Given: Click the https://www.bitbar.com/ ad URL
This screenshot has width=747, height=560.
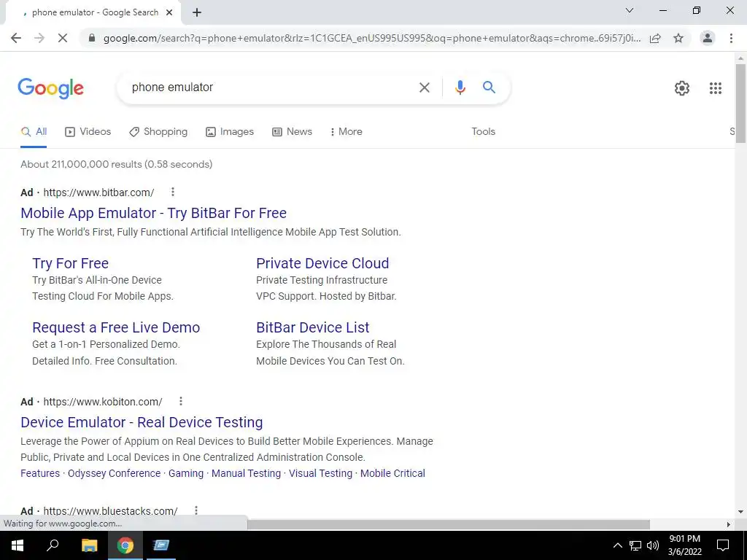Looking at the screenshot, I should [98, 192].
